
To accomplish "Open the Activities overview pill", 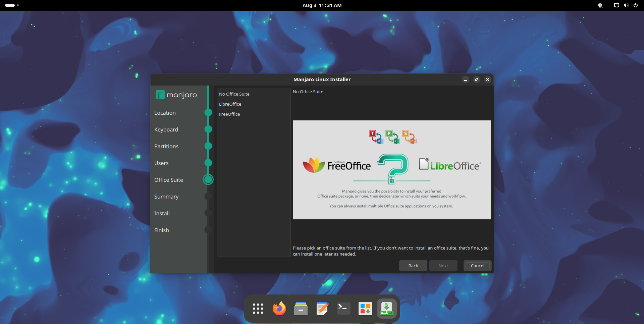I will [12, 5].
